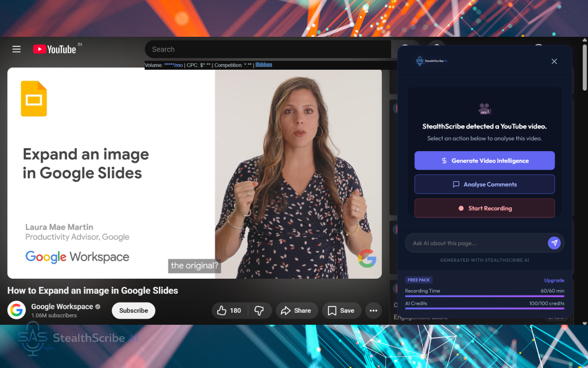
Task: Click the video title text
Action: pyautogui.click(x=93, y=290)
